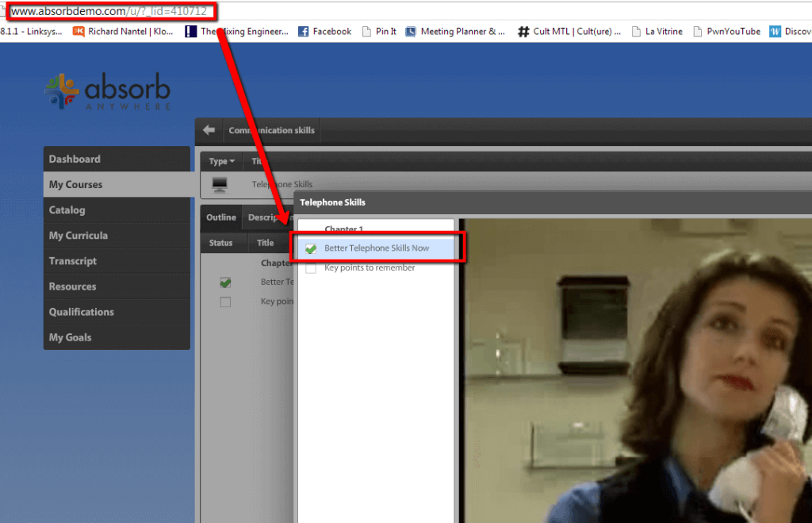
Task: Click the computer monitor icon in Telephone Skills row
Action: click(220, 185)
